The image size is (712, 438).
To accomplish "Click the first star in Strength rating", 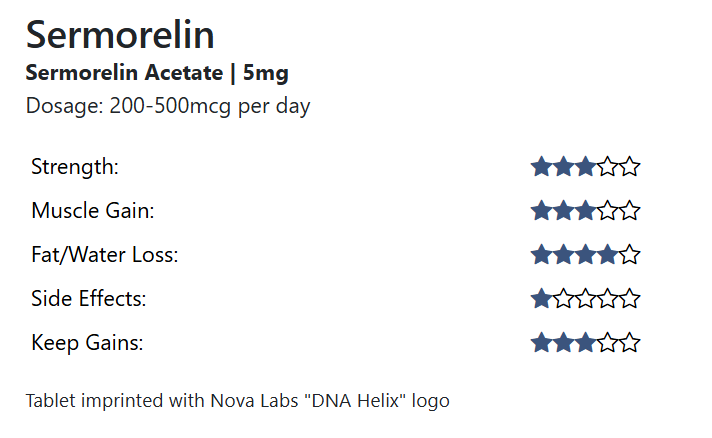I will coord(541,167).
